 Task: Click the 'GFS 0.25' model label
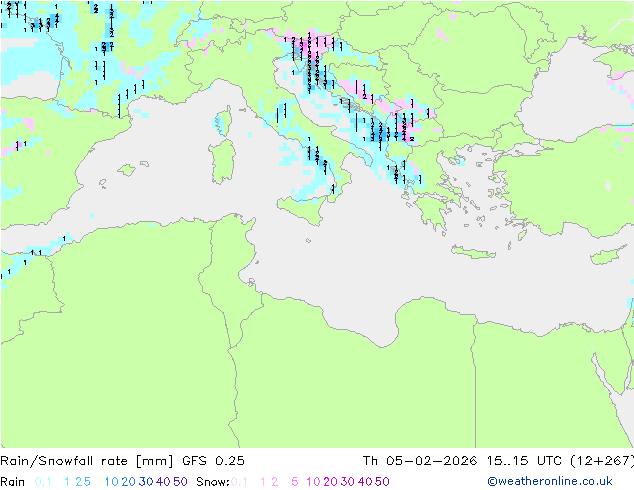point(213,461)
